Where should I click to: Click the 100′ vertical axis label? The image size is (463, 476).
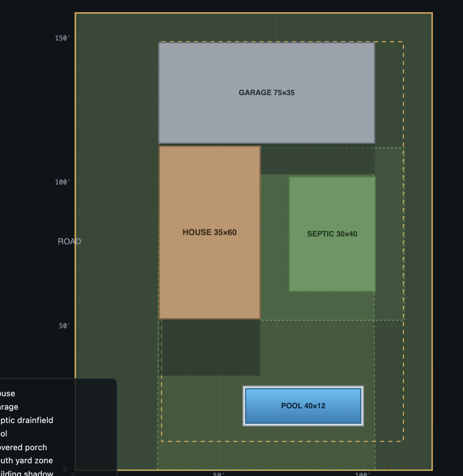pos(62,182)
